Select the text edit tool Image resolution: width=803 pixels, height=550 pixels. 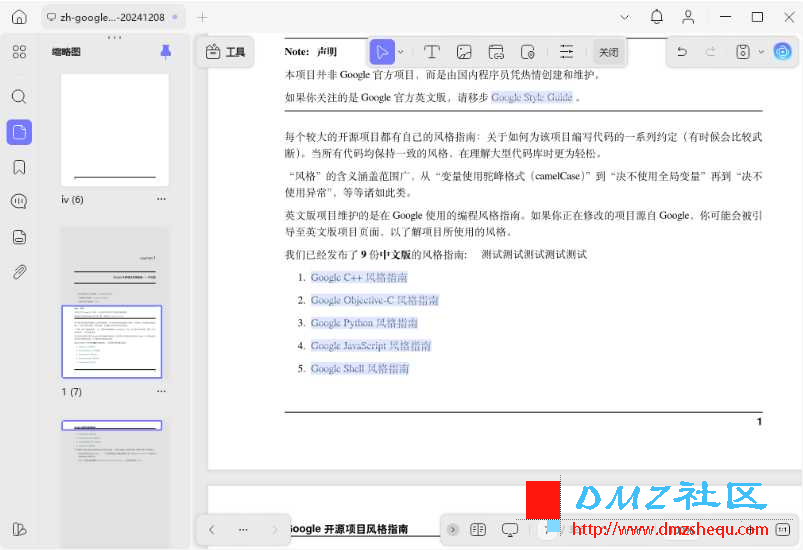432,52
